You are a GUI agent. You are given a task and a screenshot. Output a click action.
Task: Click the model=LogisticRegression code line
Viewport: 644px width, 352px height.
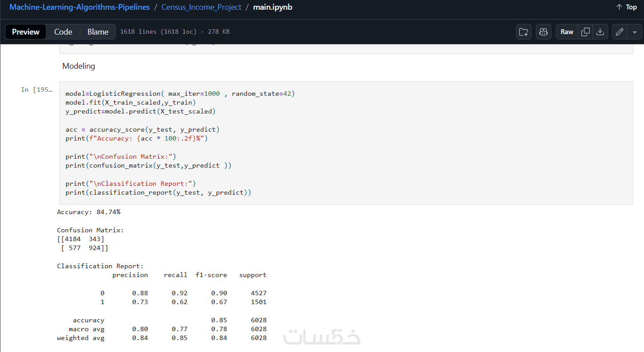[180, 94]
